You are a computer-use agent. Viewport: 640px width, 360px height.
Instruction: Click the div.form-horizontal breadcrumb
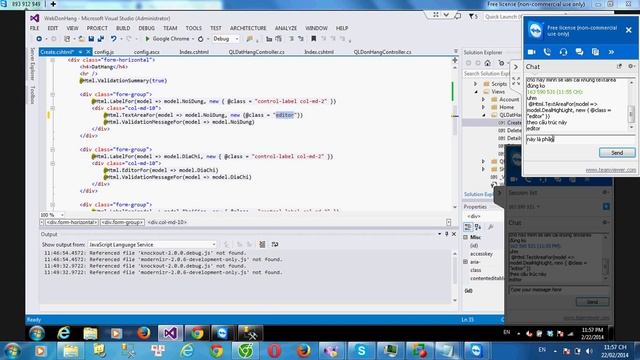(71, 222)
